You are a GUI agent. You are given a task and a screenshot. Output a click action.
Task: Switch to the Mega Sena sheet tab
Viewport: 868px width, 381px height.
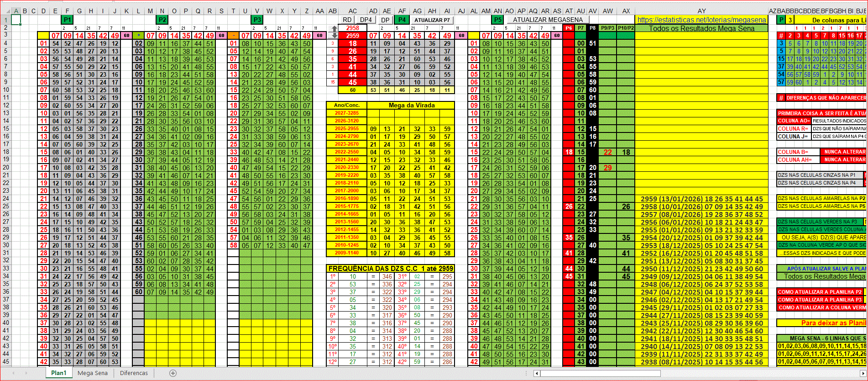pos(93,373)
